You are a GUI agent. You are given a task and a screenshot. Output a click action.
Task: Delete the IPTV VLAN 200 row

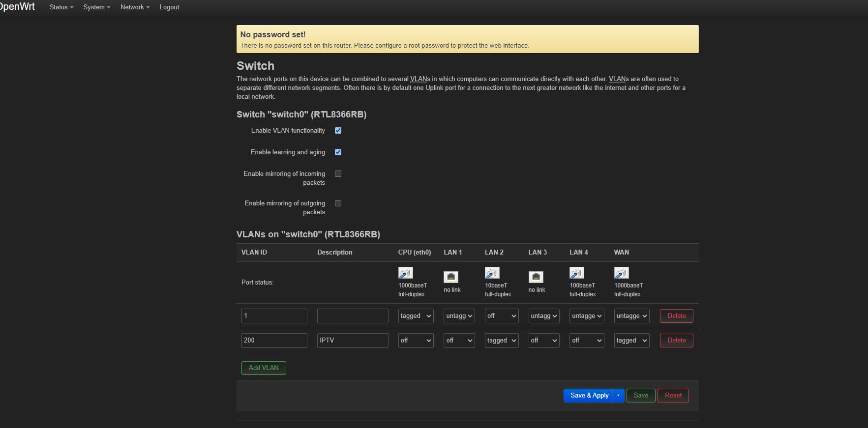[676, 341]
